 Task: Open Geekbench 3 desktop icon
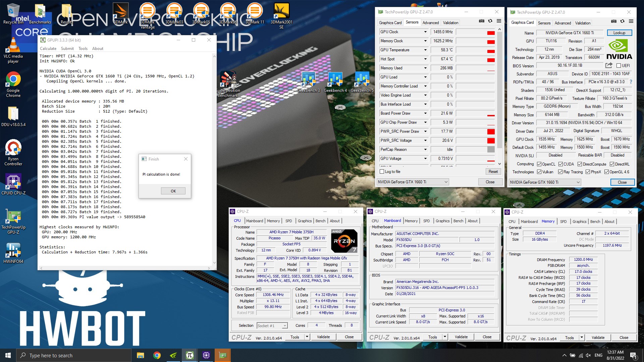pos(308,82)
